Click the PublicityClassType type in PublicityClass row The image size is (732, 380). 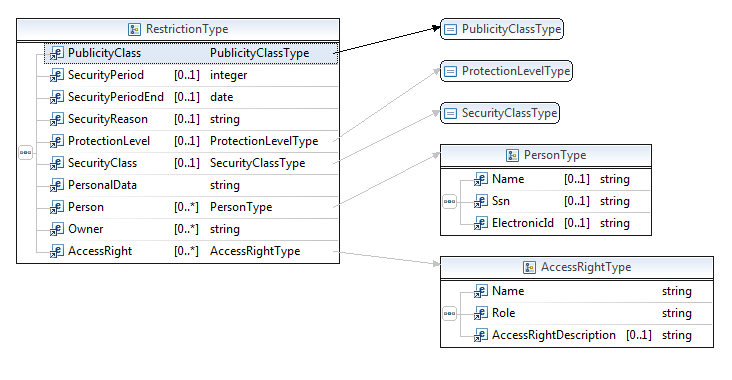point(260,53)
